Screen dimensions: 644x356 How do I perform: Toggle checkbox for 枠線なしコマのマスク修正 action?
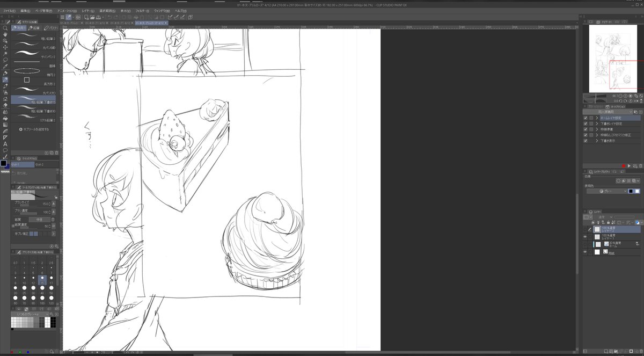(x=586, y=135)
